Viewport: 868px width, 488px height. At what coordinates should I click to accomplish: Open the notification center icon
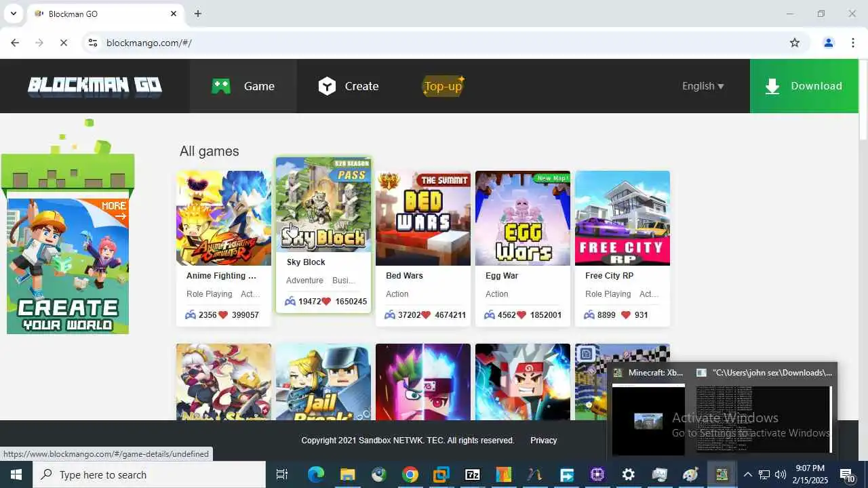(x=847, y=474)
